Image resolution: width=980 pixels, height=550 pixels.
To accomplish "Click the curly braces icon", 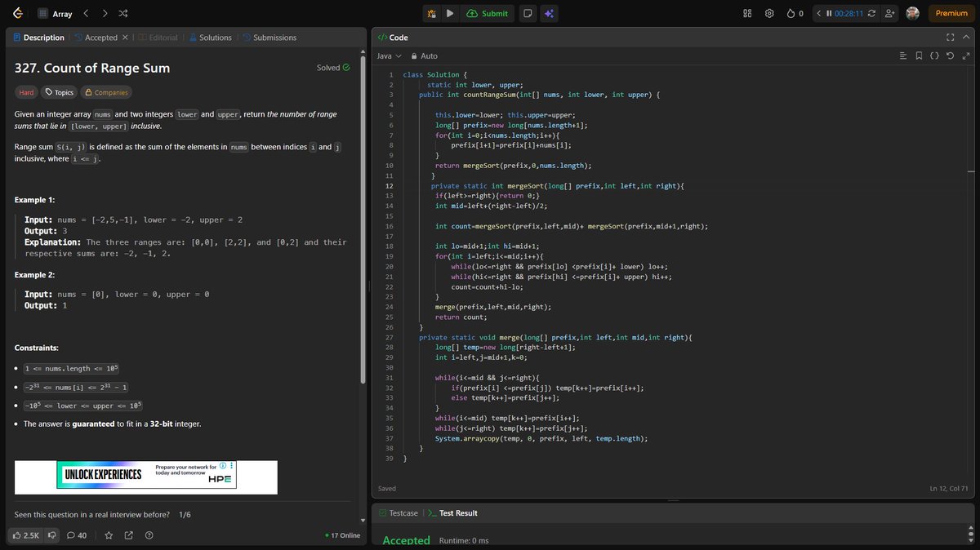I will (935, 56).
